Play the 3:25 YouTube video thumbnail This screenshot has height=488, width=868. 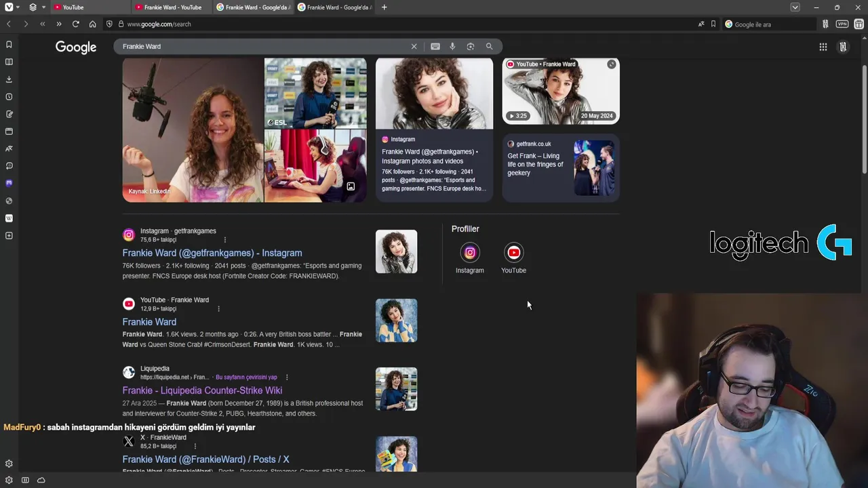(561, 91)
